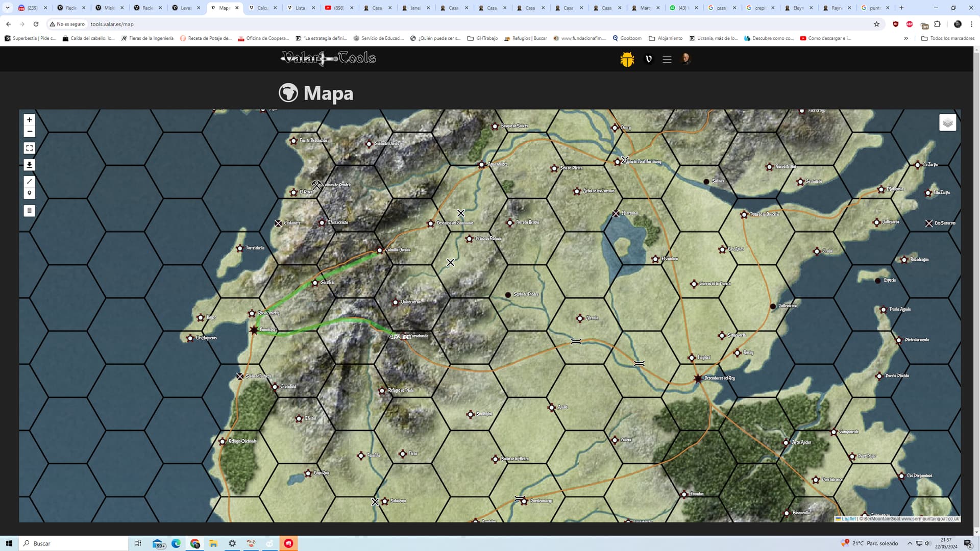Switch to the WhatsApp (43) tab

pyautogui.click(x=683, y=8)
